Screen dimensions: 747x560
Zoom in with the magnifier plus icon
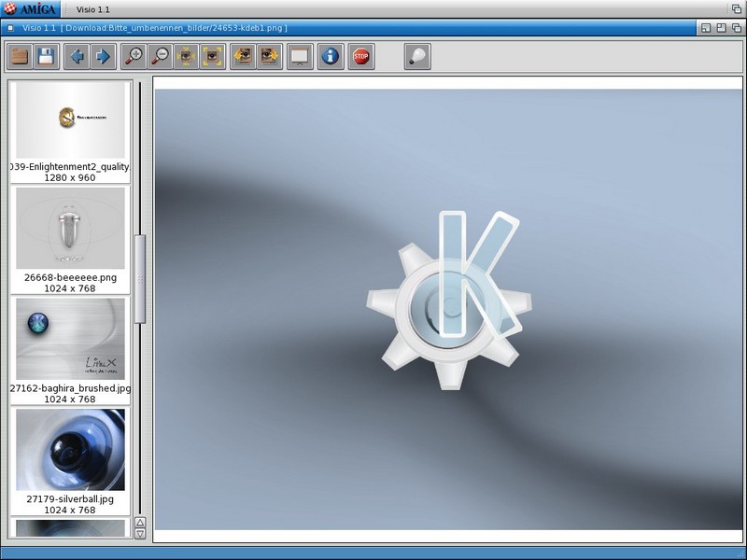[134, 57]
